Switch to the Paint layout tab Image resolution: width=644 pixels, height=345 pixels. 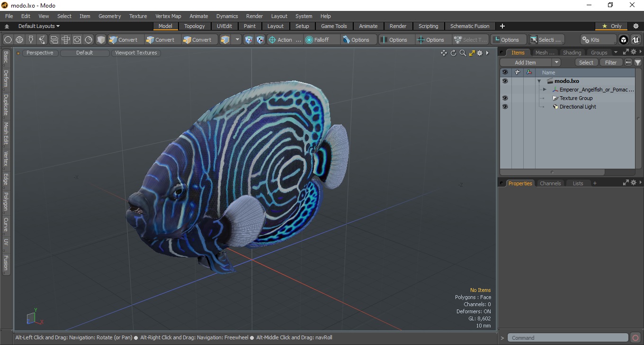(x=250, y=26)
